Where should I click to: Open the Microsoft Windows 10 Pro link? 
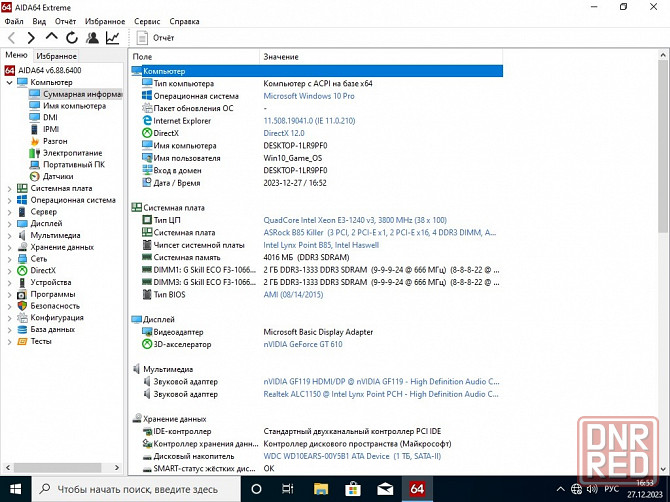(x=308, y=96)
